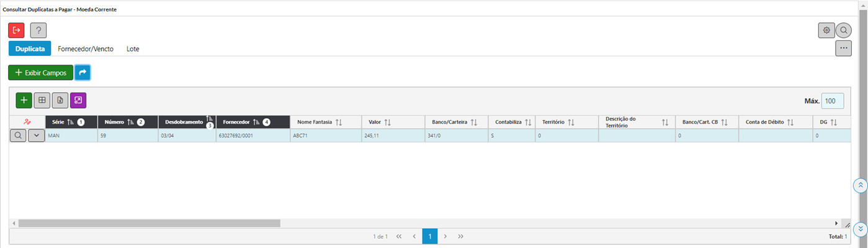The height and width of the screenshot is (248, 868).
Task: Sort by Contabiliza column arrows
Action: coord(528,122)
